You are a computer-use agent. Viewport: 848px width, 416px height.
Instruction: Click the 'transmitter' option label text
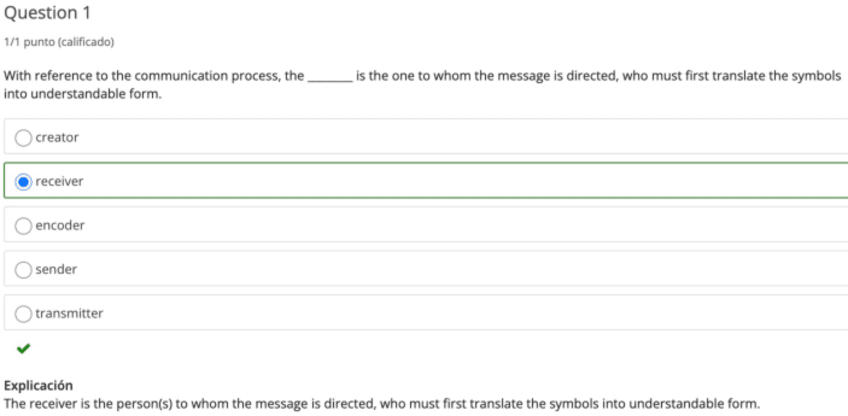(x=69, y=313)
